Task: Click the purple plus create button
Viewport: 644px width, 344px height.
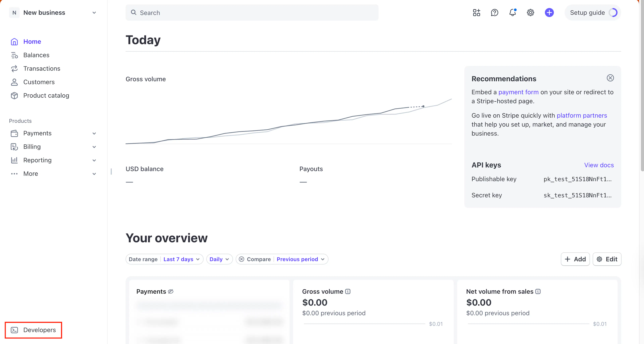Action: click(549, 13)
